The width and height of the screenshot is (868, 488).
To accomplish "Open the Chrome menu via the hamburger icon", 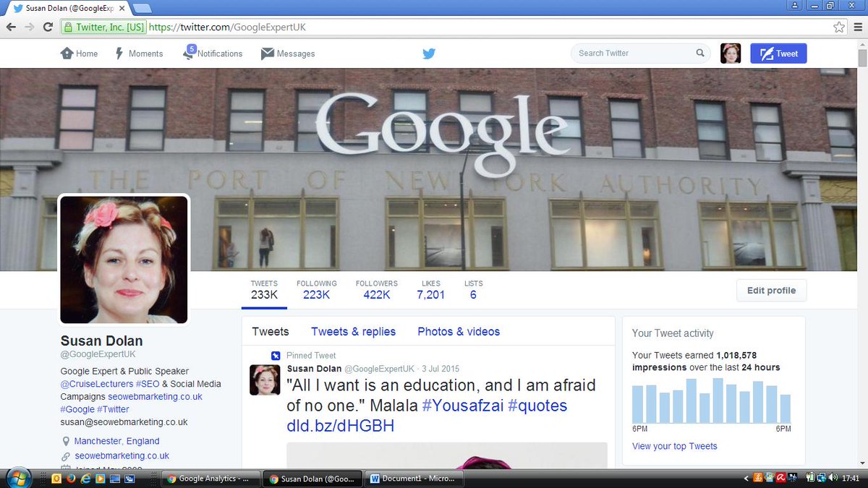I will 858,27.
